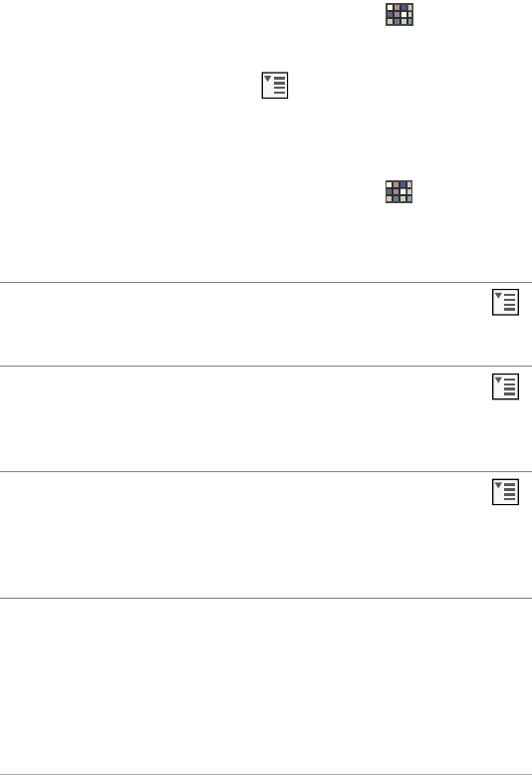Image resolution: width=532 pixels, height=775 pixels.
Task: Expand the menu of the middle divided section
Action: 506,387
